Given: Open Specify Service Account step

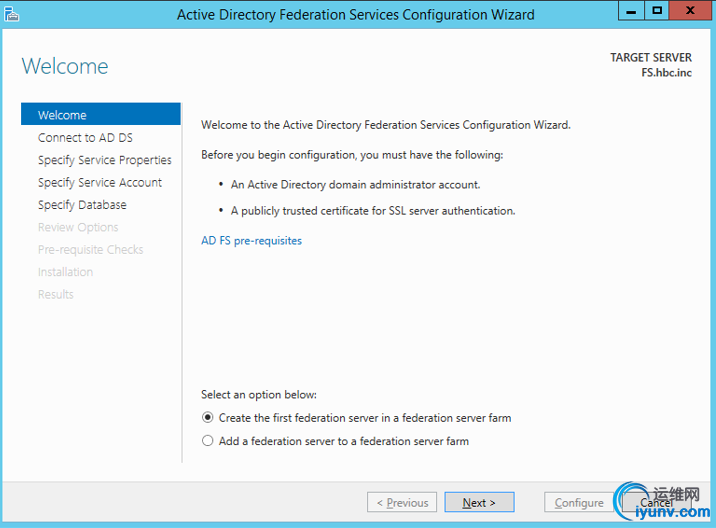Looking at the screenshot, I should click(x=100, y=182).
